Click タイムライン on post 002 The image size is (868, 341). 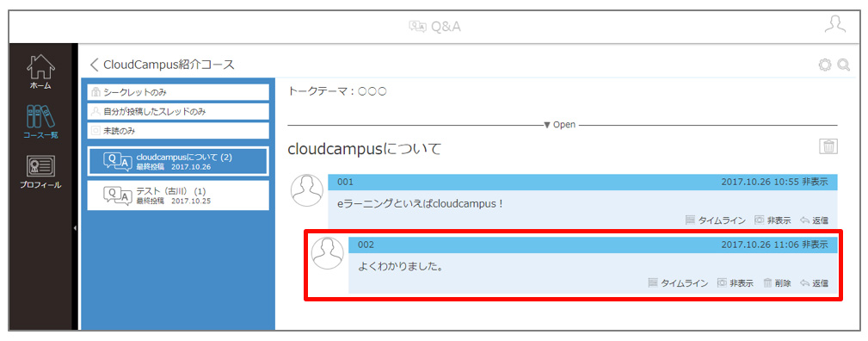pyautogui.click(x=678, y=282)
